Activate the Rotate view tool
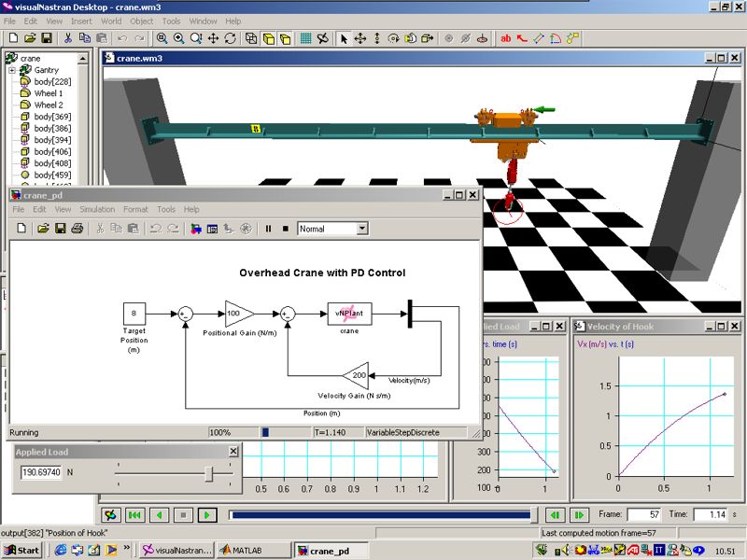747x560 pixels. 230,38
